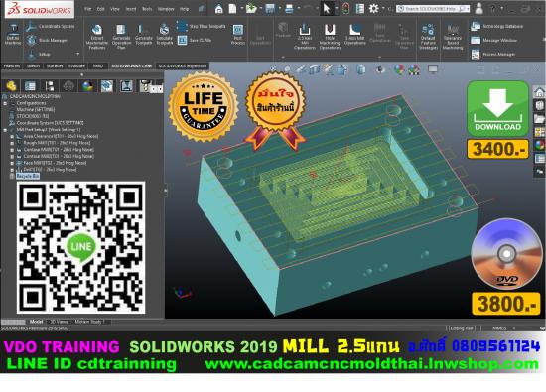The width and height of the screenshot is (546, 392).
Task: Open Default Feature Strategies
Action: pyautogui.click(x=428, y=37)
